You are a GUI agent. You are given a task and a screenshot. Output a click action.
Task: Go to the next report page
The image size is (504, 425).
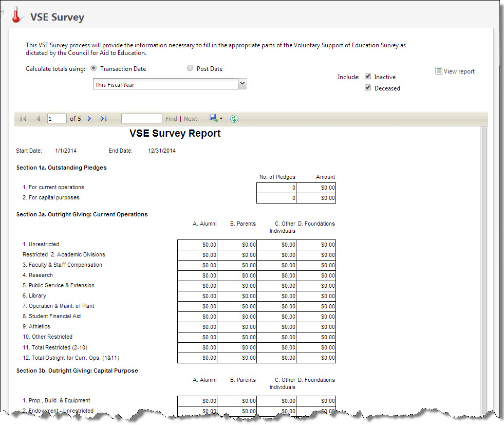[x=89, y=119]
